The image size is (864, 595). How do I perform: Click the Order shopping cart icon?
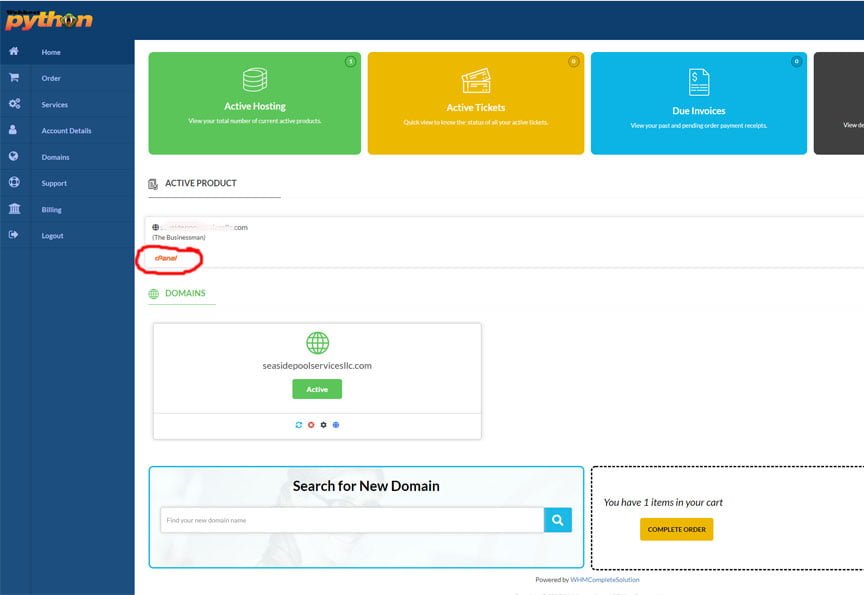(x=14, y=78)
